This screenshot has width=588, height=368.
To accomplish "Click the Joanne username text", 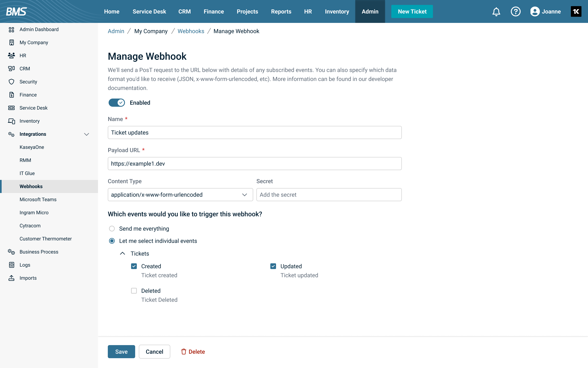I will 551,11.
